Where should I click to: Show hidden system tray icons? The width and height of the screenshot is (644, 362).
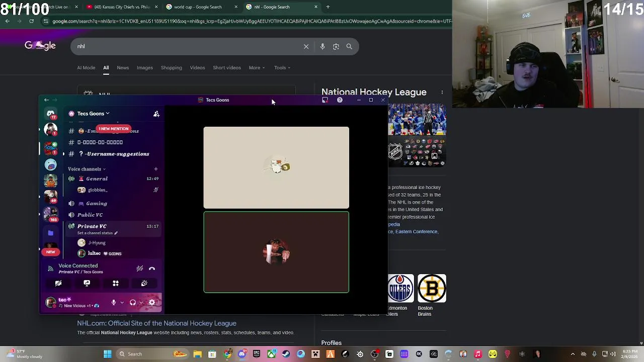[573, 354]
